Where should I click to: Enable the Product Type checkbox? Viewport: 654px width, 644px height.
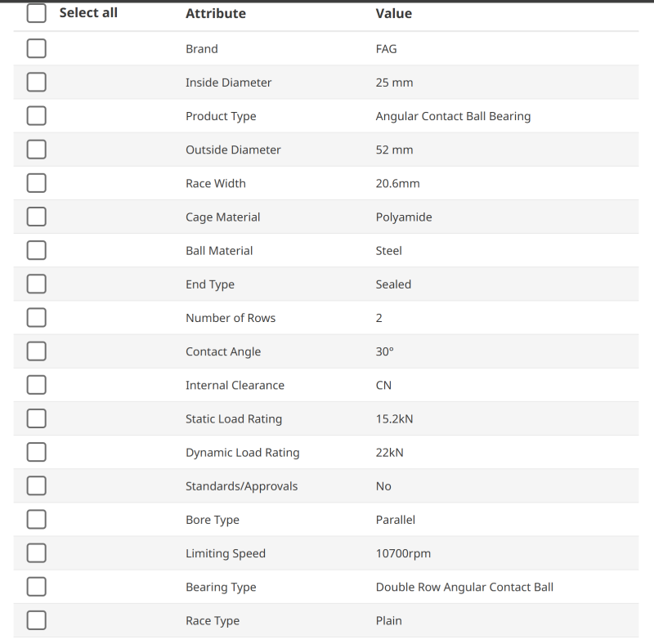(x=36, y=116)
